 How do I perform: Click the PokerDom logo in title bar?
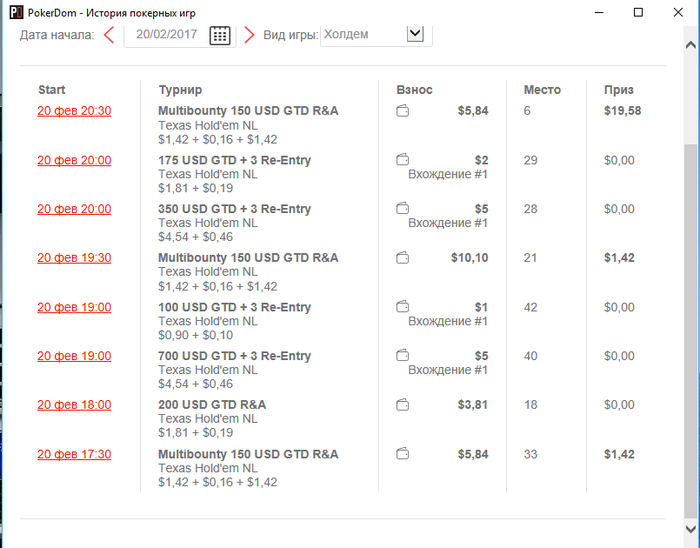tap(16, 12)
